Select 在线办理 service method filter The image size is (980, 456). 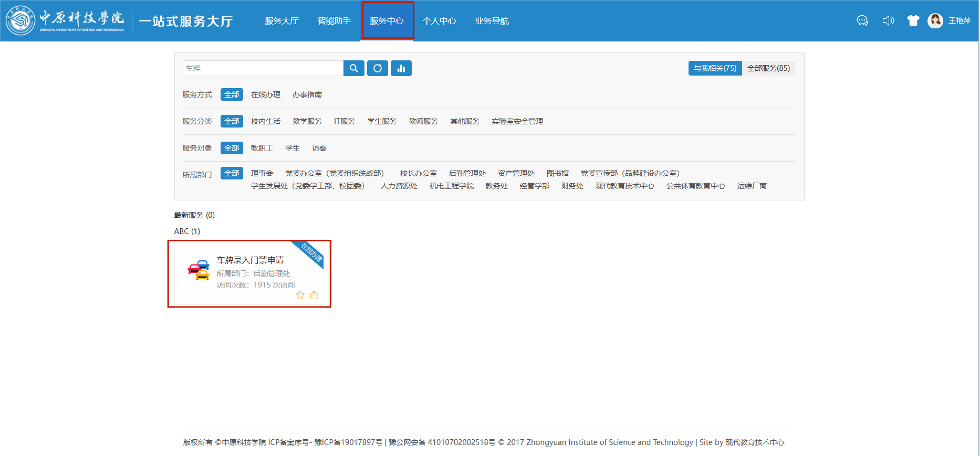[265, 94]
